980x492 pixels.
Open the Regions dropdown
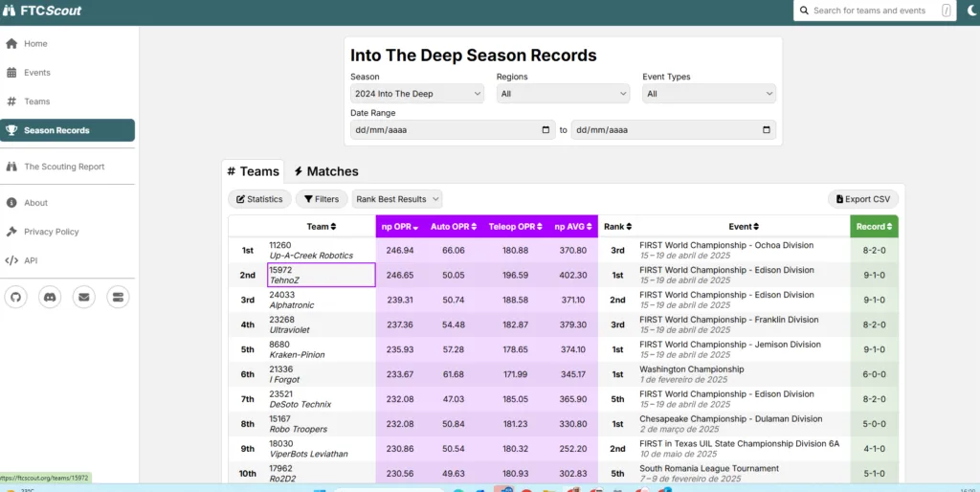pos(563,94)
